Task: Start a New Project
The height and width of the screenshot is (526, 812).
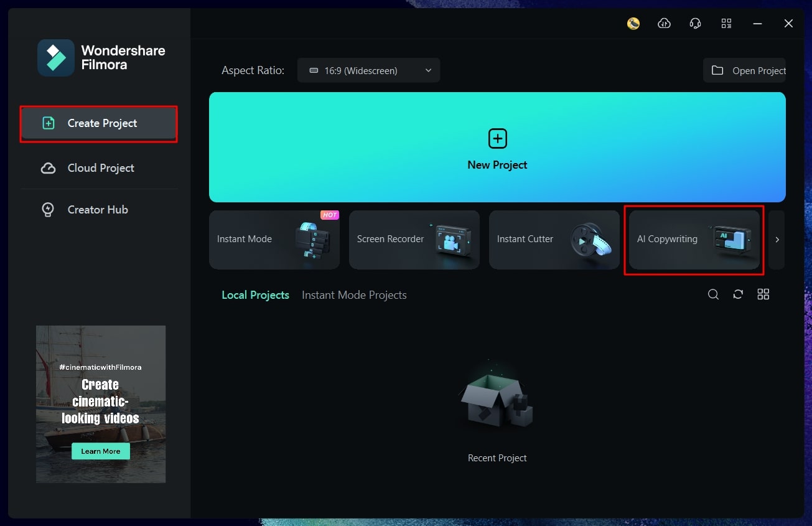Action: click(x=497, y=148)
